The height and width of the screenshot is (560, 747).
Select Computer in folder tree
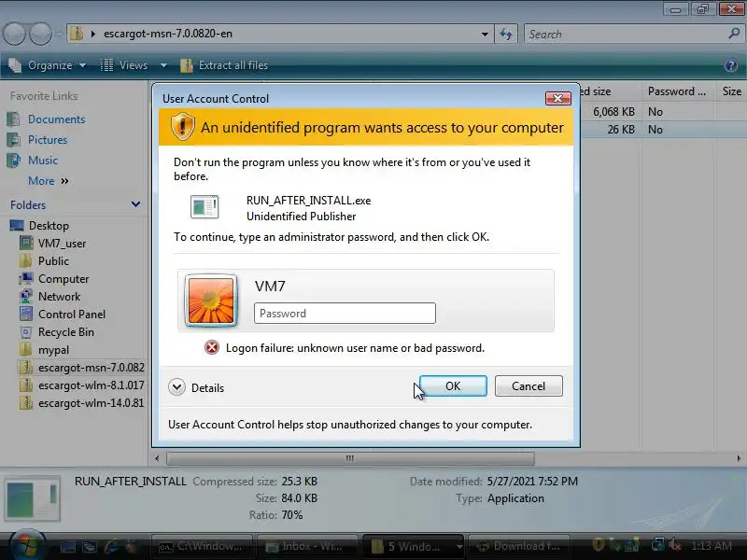(x=63, y=278)
